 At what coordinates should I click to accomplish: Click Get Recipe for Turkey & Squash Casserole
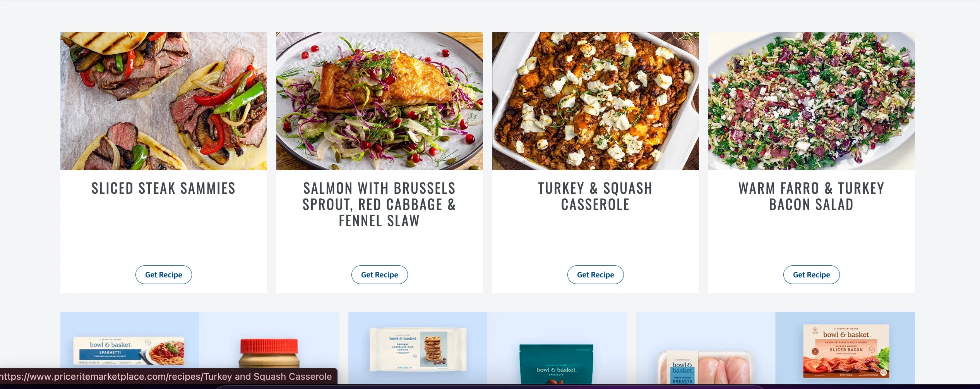(596, 275)
